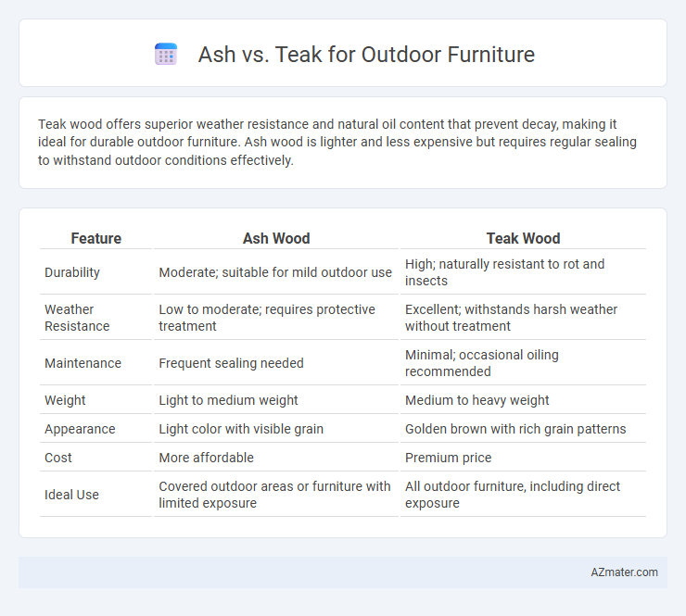Select the 'Weight' row label
Viewport: 686px width, 616px height.
point(65,400)
